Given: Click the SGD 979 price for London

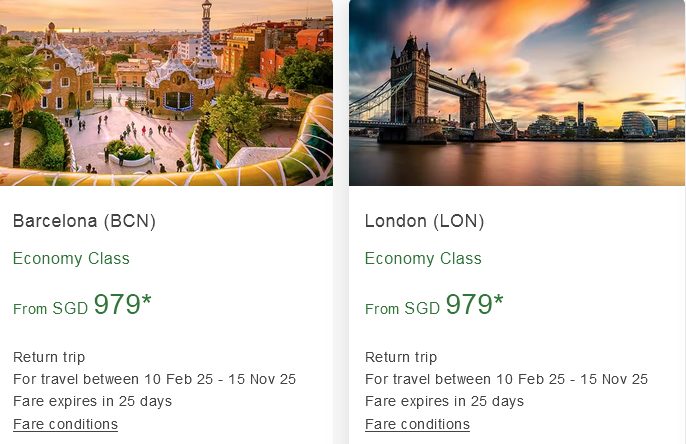Looking at the screenshot, I should pos(474,305).
